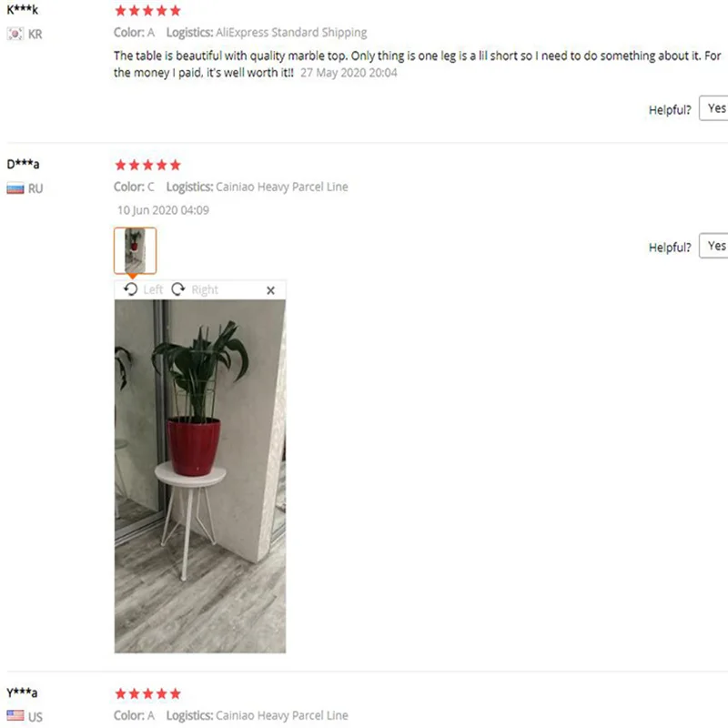This screenshot has height=728, width=728.
Task: Rotate the review photo left
Action: [x=130, y=289]
